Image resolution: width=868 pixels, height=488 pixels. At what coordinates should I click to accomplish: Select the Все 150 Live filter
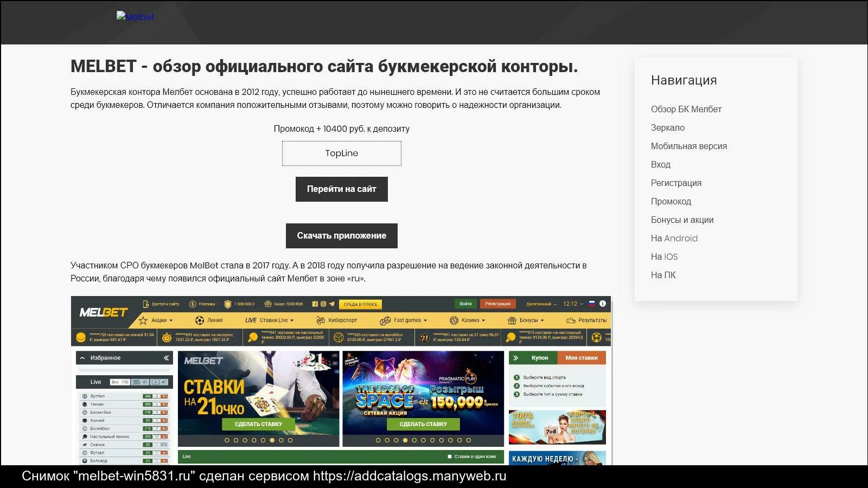pos(120,382)
